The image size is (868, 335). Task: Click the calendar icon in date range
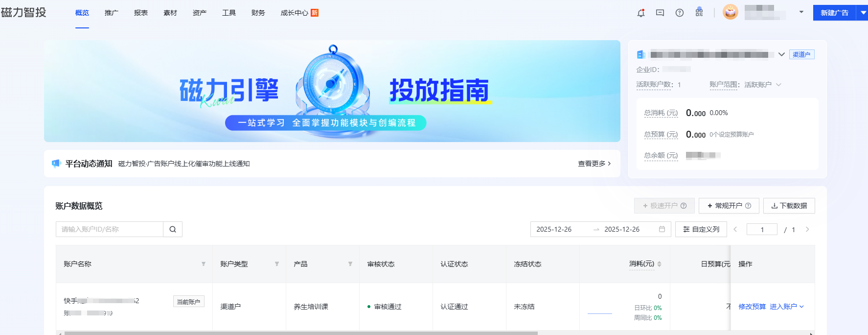click(x=662, y=229)
